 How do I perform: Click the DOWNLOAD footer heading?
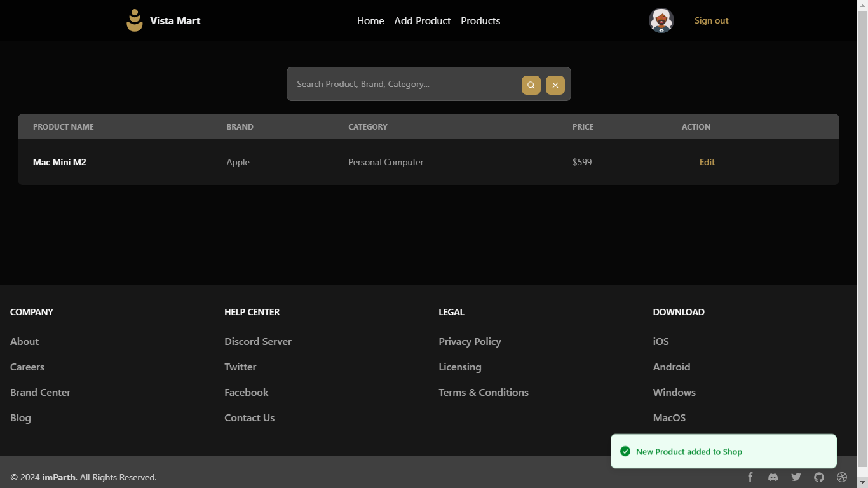point(679,312)
